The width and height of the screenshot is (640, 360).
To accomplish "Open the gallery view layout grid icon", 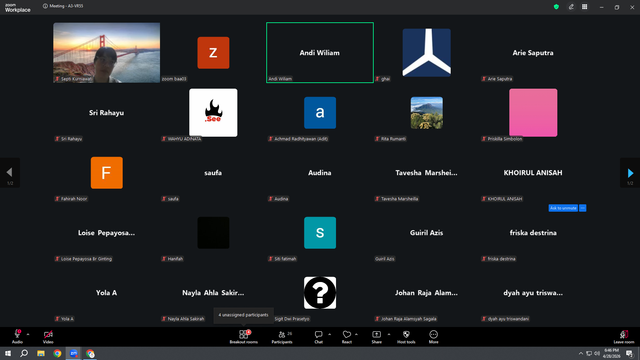I will coord(584,7).
